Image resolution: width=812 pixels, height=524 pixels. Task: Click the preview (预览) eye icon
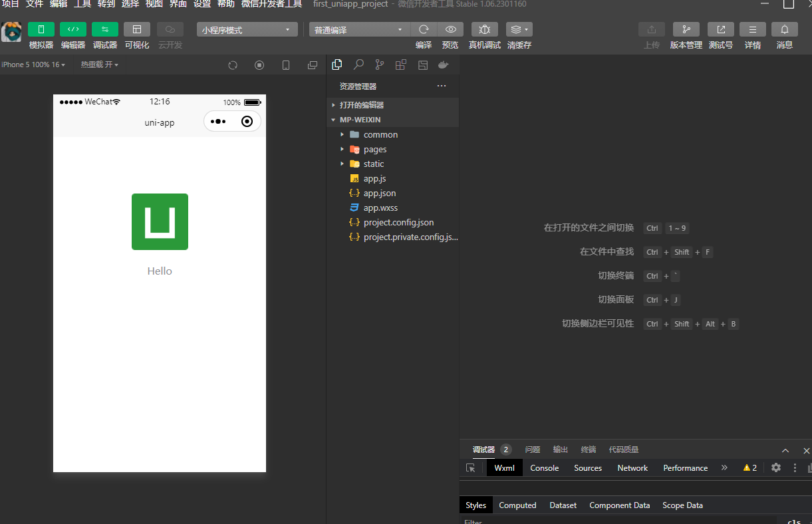(x=450, y=29)
